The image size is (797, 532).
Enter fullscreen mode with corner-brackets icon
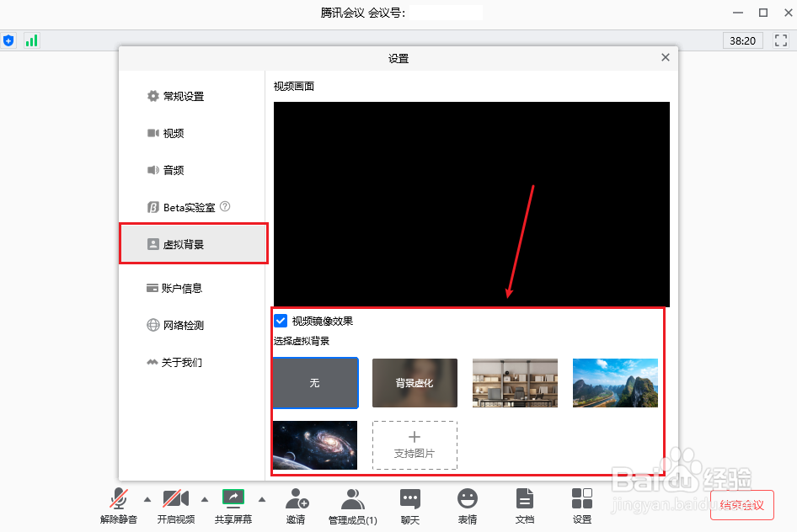point(781,40)
